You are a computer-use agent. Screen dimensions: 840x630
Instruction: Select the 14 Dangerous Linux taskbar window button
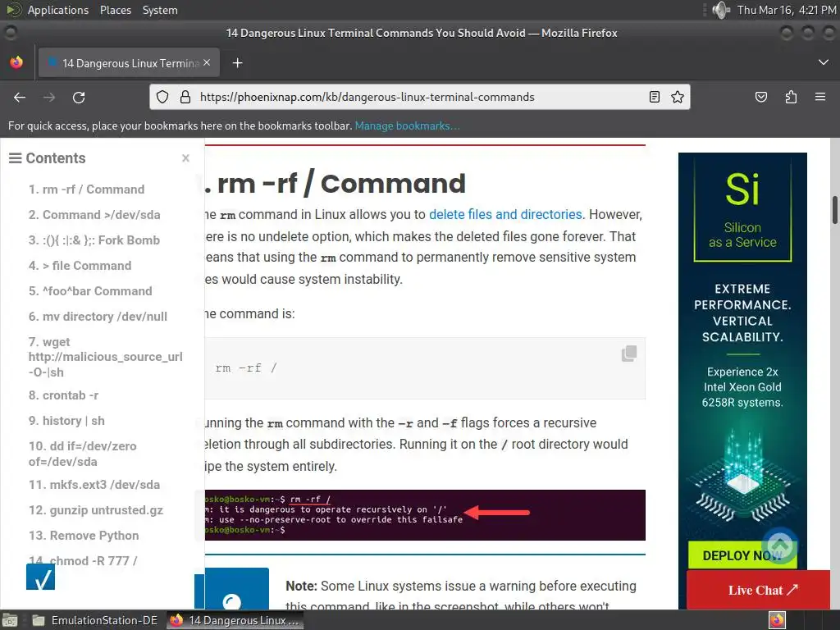pos(235,620)
